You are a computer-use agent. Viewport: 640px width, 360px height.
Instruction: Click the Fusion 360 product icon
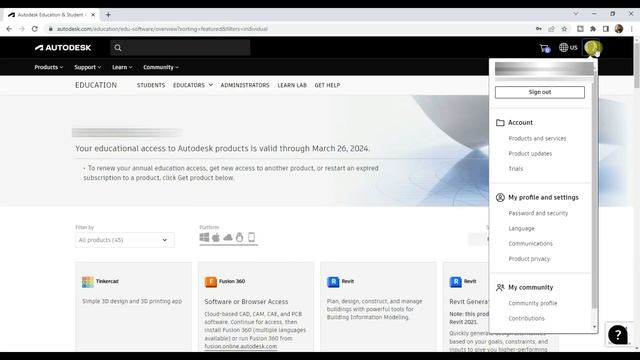[x=211, y=282]
